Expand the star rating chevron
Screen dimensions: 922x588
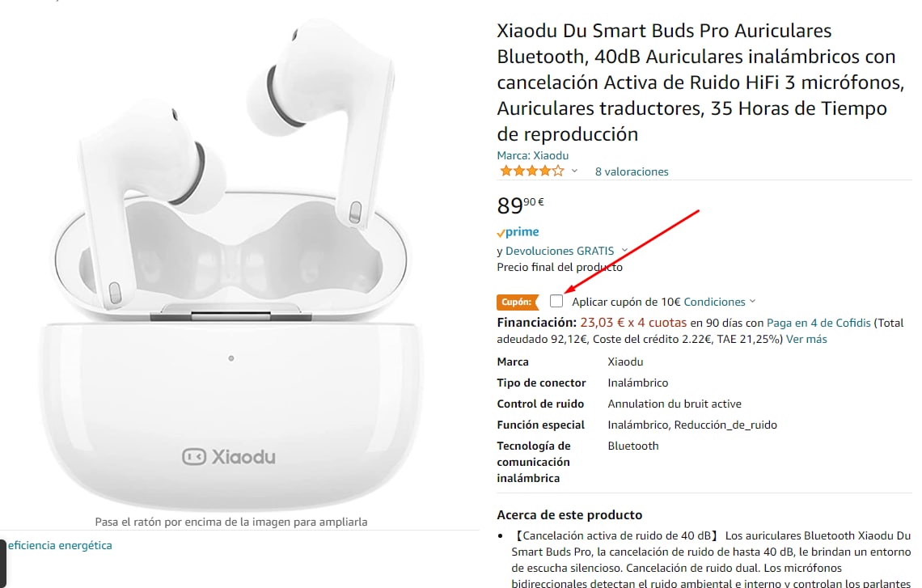pos(574,171)
